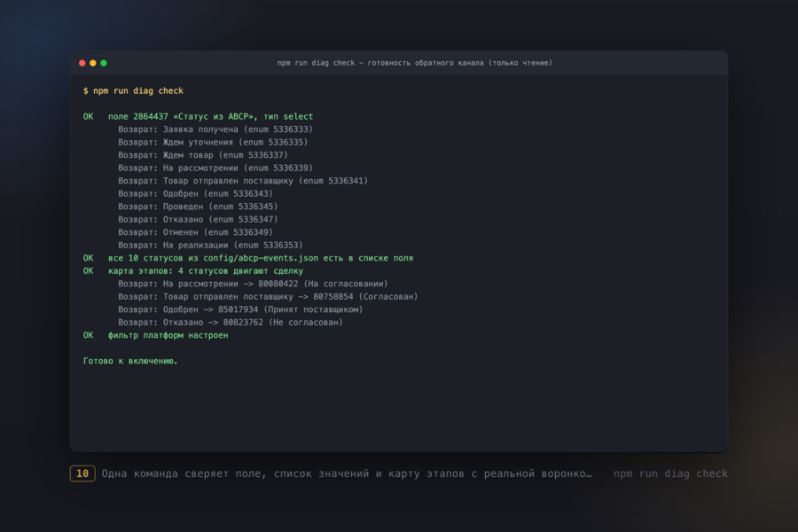This screenshot has width=798, height=532.
Task: Close the terminal window with the red button
Action: (82, 63)
